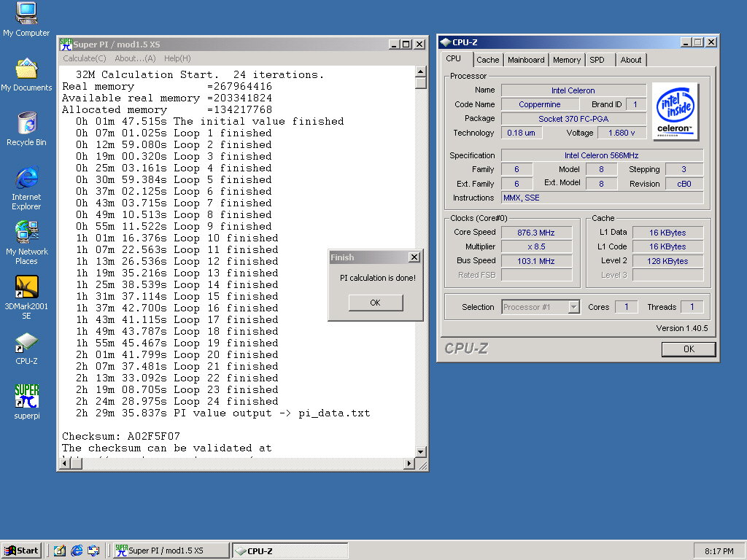The image size is (747, 560).
Task: Select the CPU-Z desktop shortcut
Action: [x=26, y=349]
